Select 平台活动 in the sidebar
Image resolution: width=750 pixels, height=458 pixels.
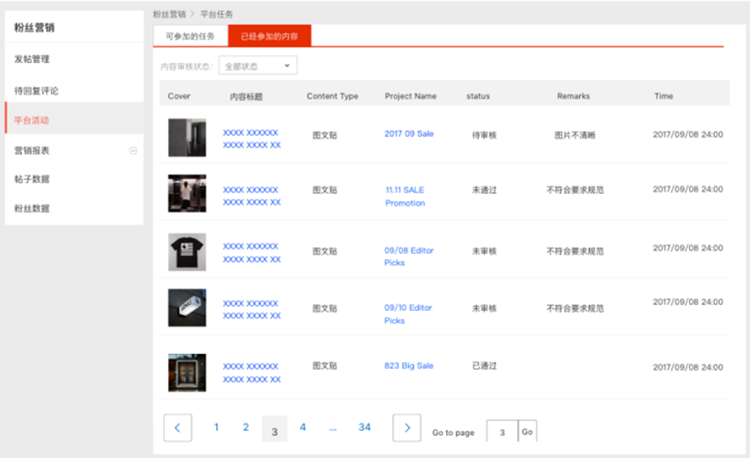(32, 120)
